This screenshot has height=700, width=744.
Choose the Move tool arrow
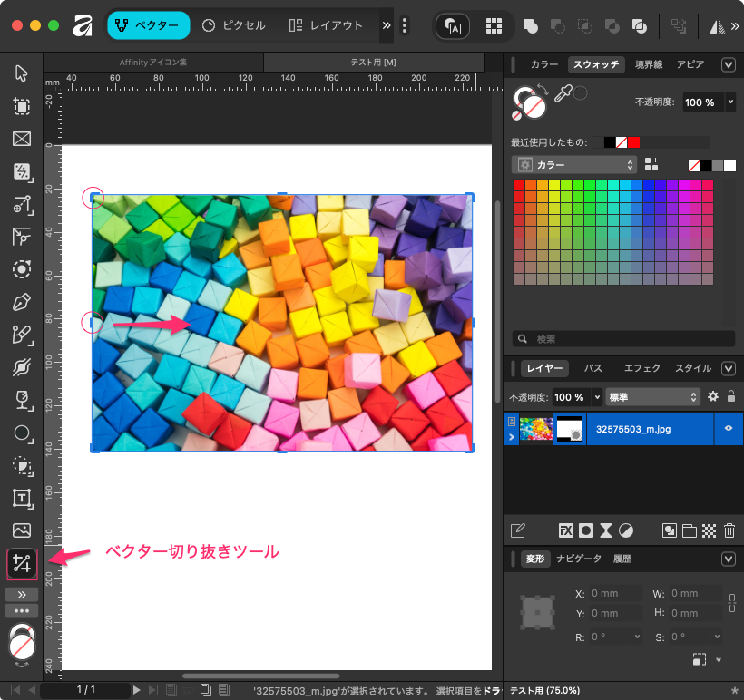click(x=21, y=73)
